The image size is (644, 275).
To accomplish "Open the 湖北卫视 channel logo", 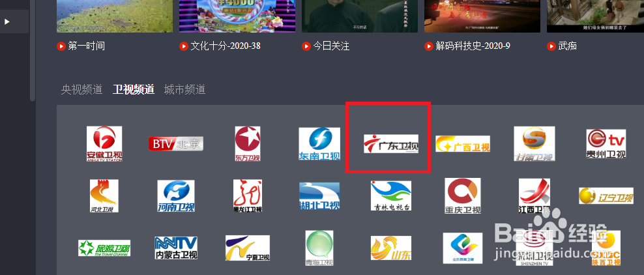I will (x=319, y=195).
